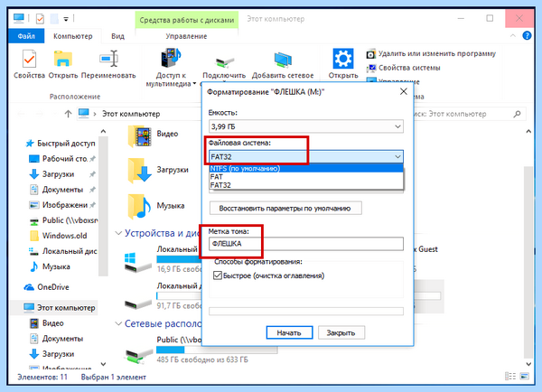Click Добавить сетевое расположение icon
542x392 pixels.
click(x=283, y=60)
